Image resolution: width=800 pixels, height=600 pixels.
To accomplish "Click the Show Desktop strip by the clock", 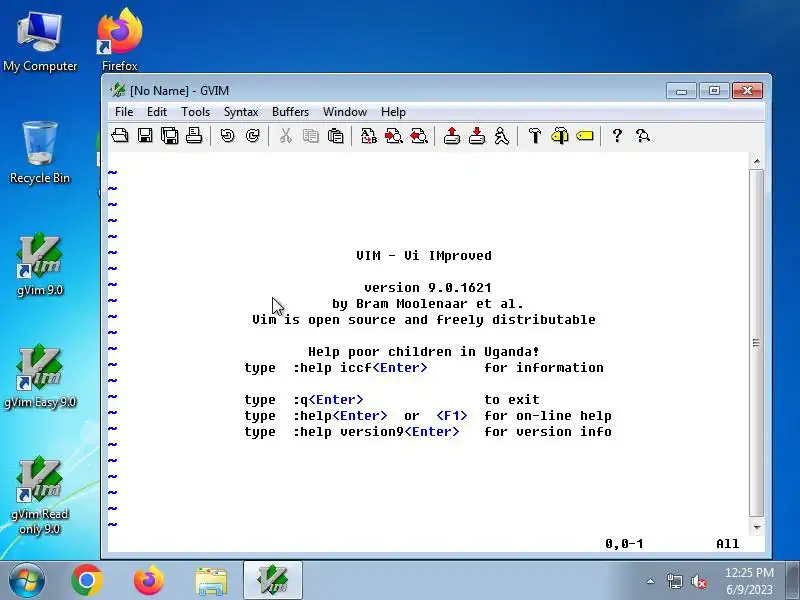I will tap(792, 581).
